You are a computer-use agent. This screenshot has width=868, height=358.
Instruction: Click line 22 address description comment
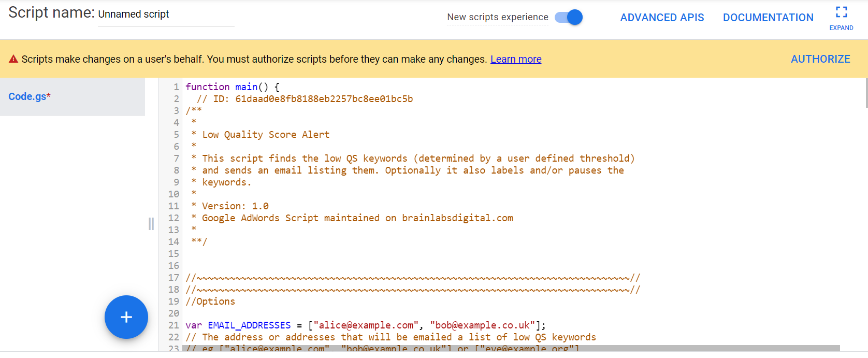[x=390, y=337]
